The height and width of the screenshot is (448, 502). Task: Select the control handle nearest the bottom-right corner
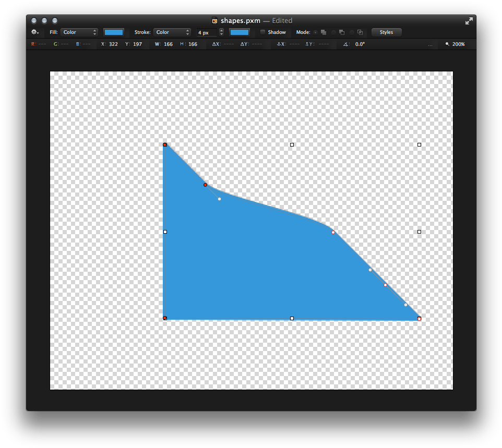[405, 305]
